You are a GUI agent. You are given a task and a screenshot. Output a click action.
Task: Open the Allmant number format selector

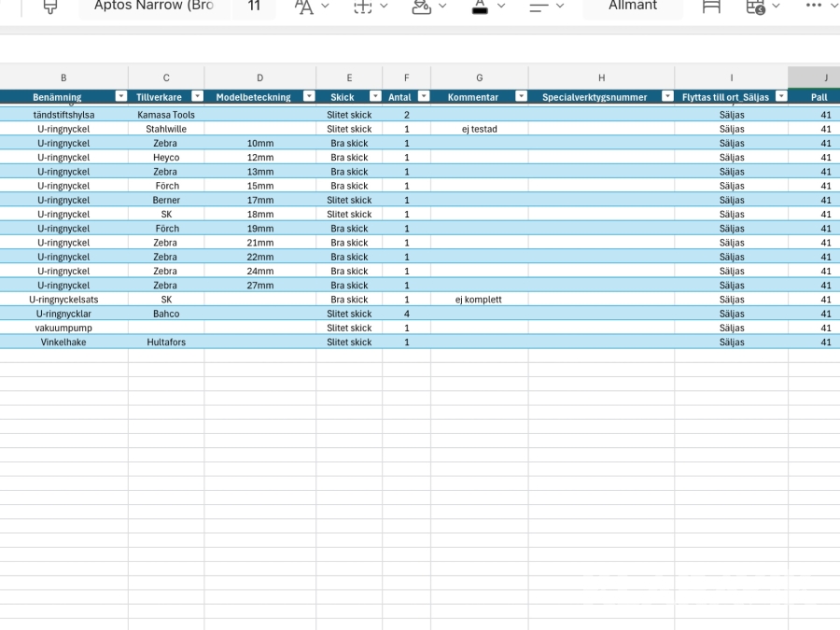click(633, 7)
